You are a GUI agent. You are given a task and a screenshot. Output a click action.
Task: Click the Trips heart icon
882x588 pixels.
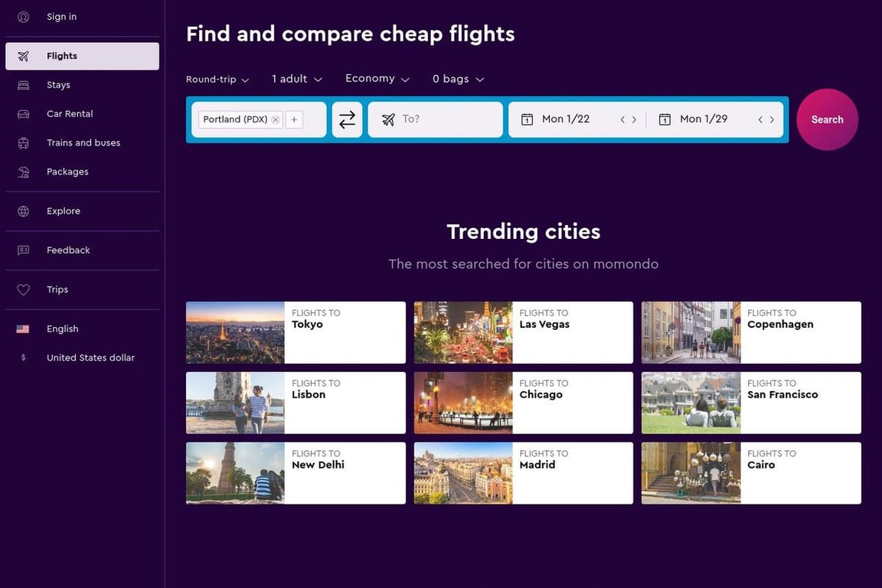(x=24, y=290)
